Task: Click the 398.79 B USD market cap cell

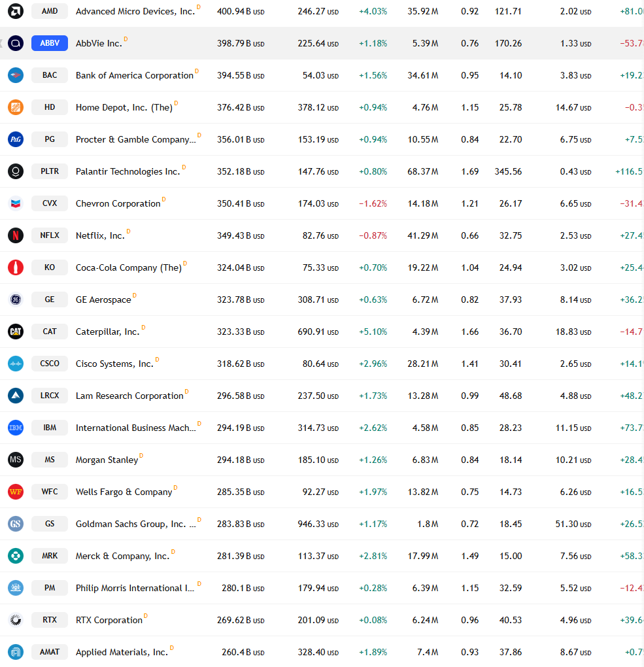Action: [x=241, y=43]
